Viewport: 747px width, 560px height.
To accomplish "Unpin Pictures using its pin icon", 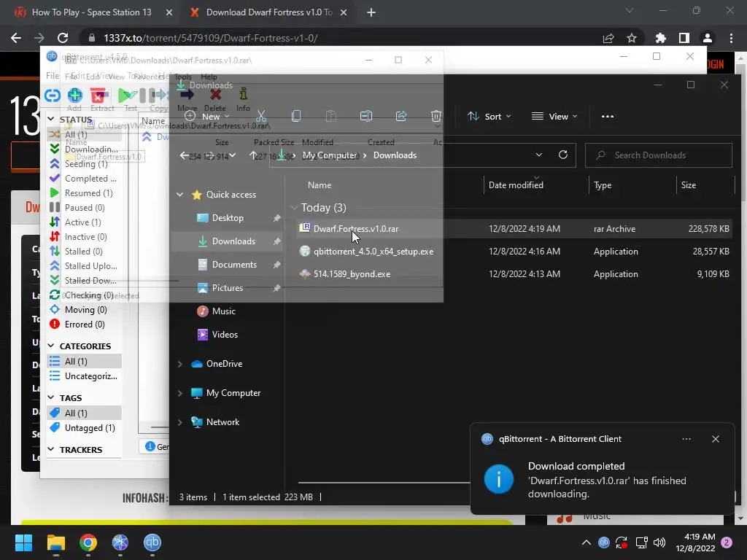I will pyautogui.click(x=276, y=287).
